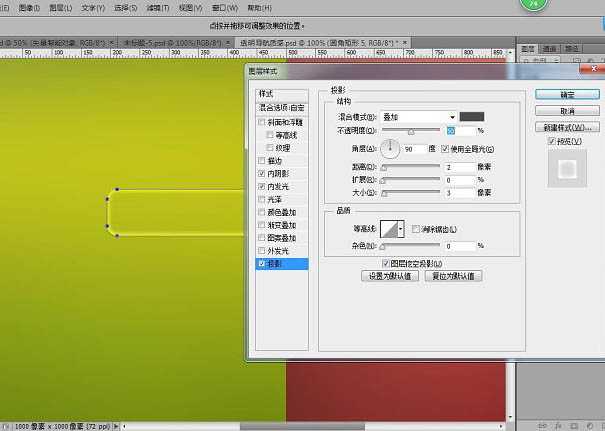Enable the 图案叠加 effect checkbox

point(261,238)
